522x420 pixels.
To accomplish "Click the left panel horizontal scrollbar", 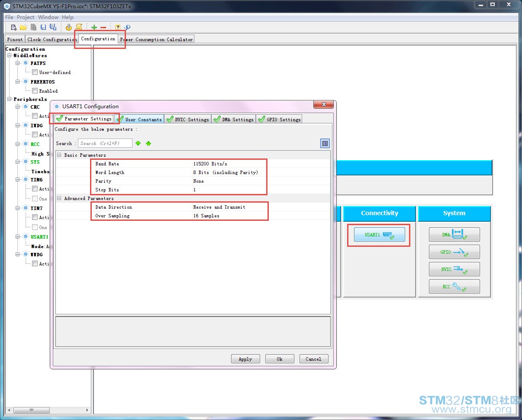I will coord(48,410).
